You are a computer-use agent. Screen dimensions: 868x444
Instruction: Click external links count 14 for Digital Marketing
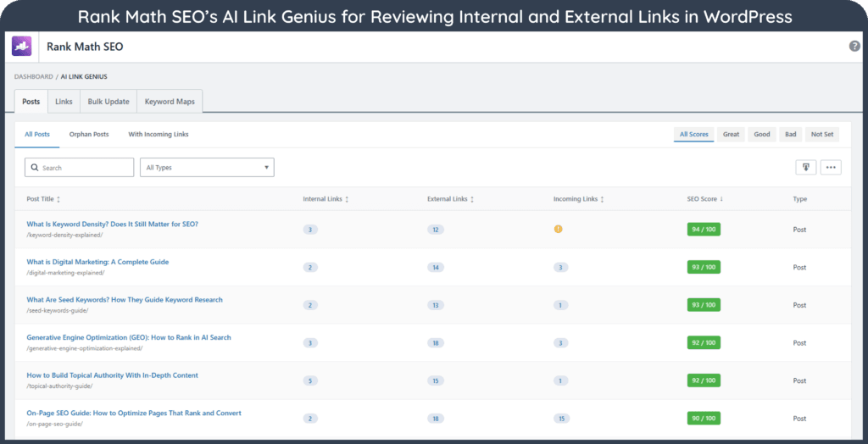[x=436, y=268]
